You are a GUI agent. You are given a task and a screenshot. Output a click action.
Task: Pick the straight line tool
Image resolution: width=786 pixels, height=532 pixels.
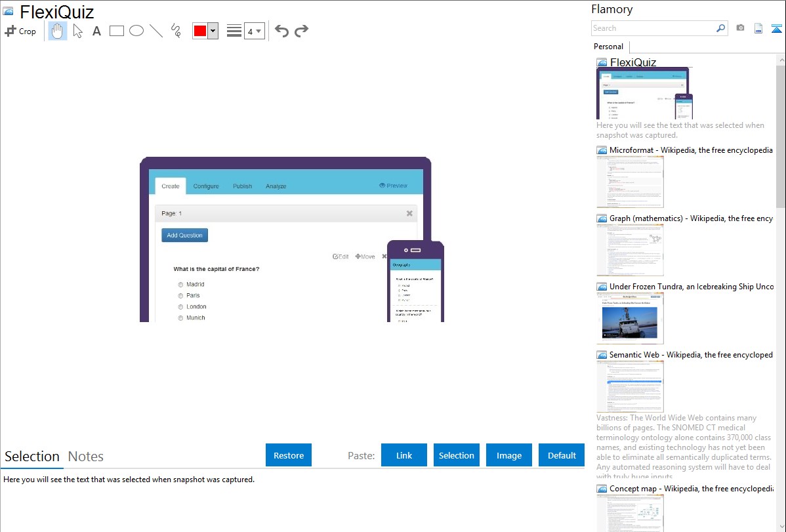156,31
